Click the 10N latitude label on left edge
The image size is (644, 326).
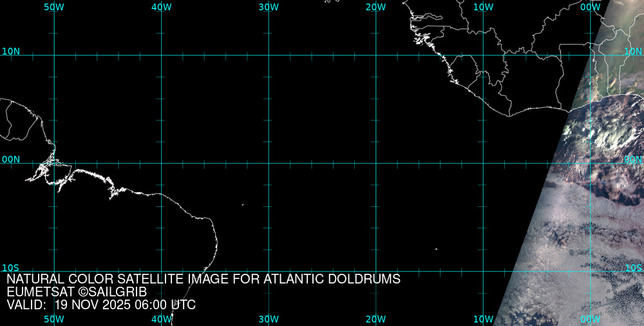click(x=10, y=51)
